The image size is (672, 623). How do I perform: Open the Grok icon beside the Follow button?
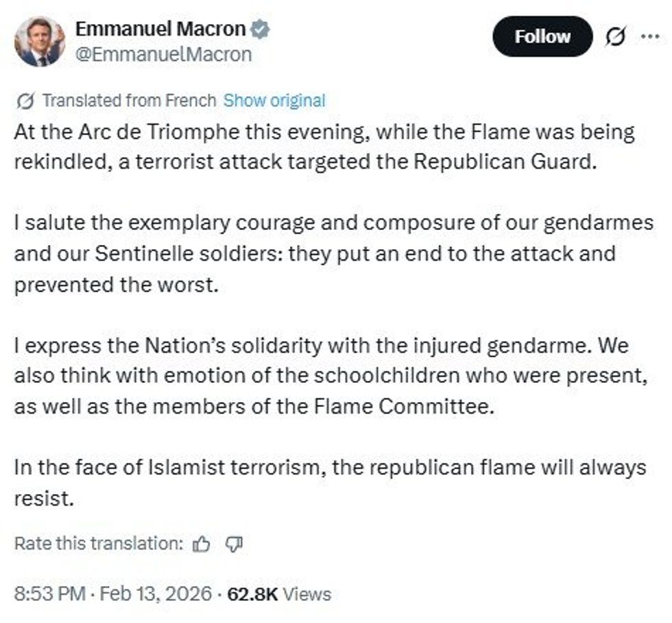coord(615,36)
